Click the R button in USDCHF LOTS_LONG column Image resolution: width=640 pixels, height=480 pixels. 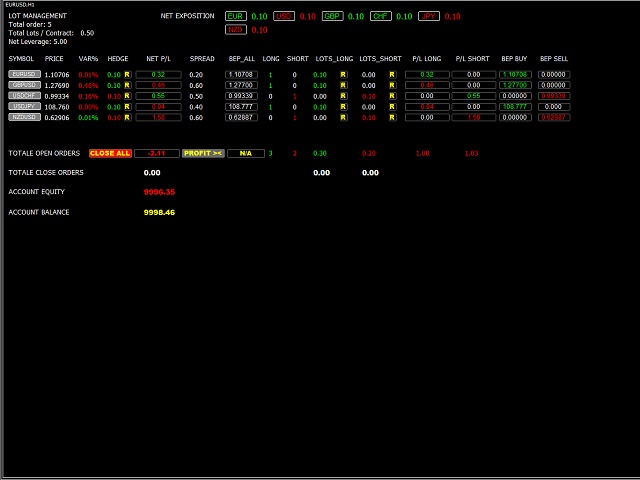(x=343, y=96)
